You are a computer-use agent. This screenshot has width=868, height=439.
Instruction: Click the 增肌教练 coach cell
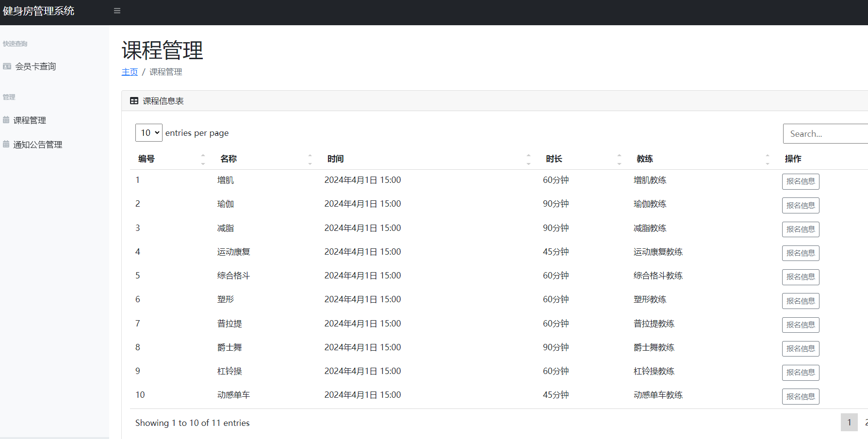(x=650, y=180)
